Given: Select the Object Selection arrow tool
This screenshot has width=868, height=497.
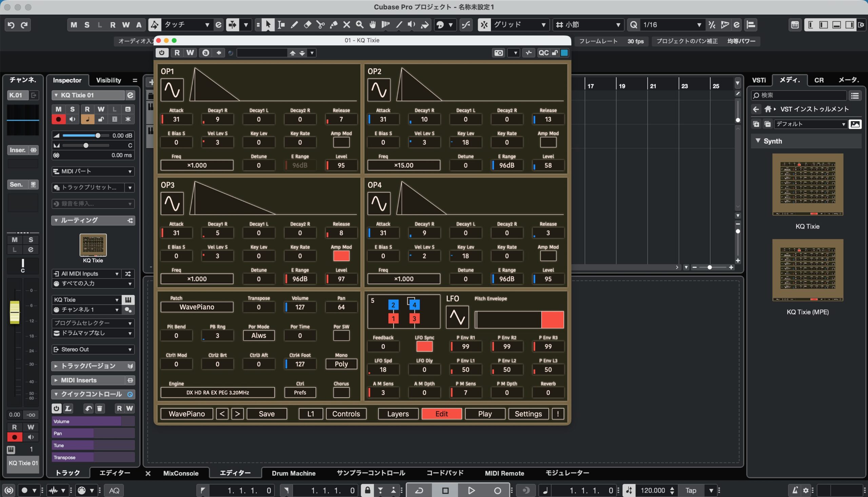Looking at the screenshot, I should click(x=268, y=24).
